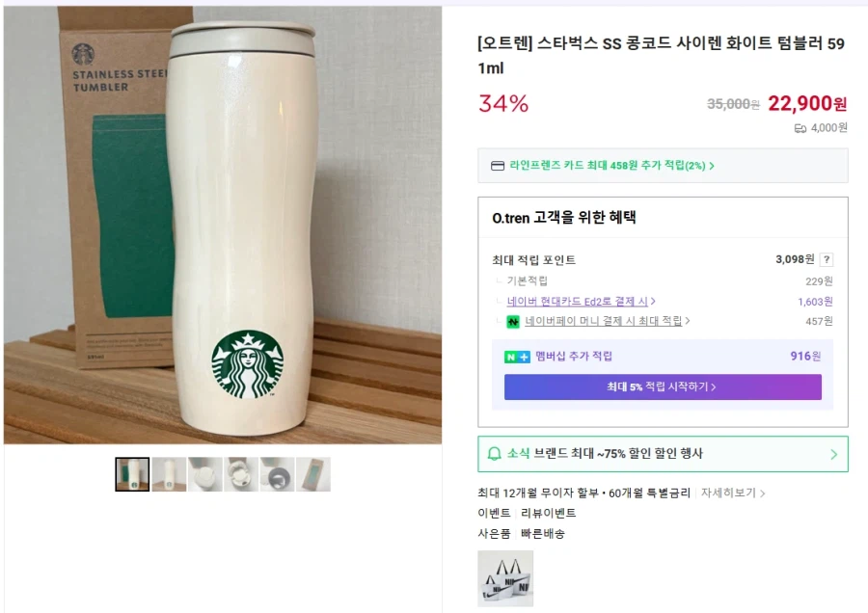Expand the 네이버페이 머니 결제 적립 chevron
This screenshot has width=868, height=613.
pyautogui.click(x=687, y=320)
